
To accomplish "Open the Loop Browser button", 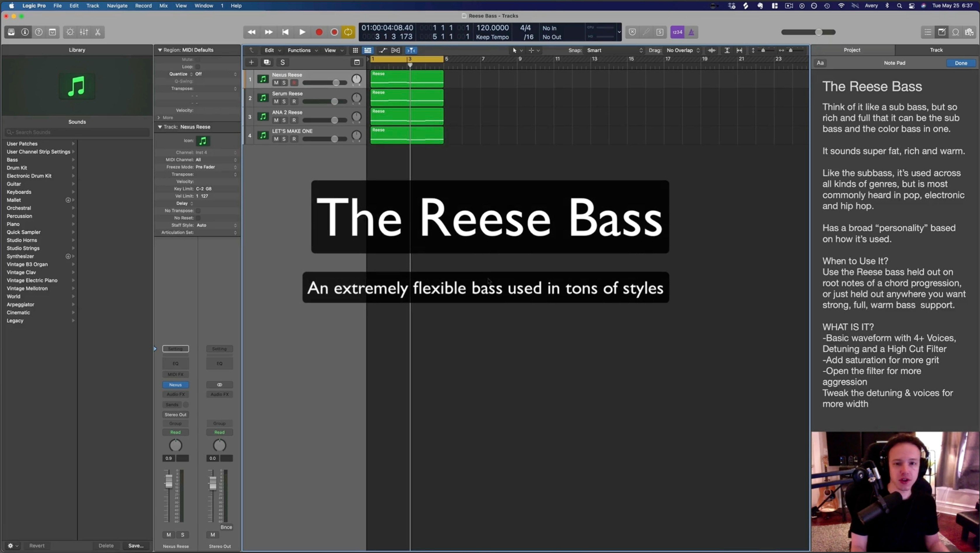I will [955, 32].
